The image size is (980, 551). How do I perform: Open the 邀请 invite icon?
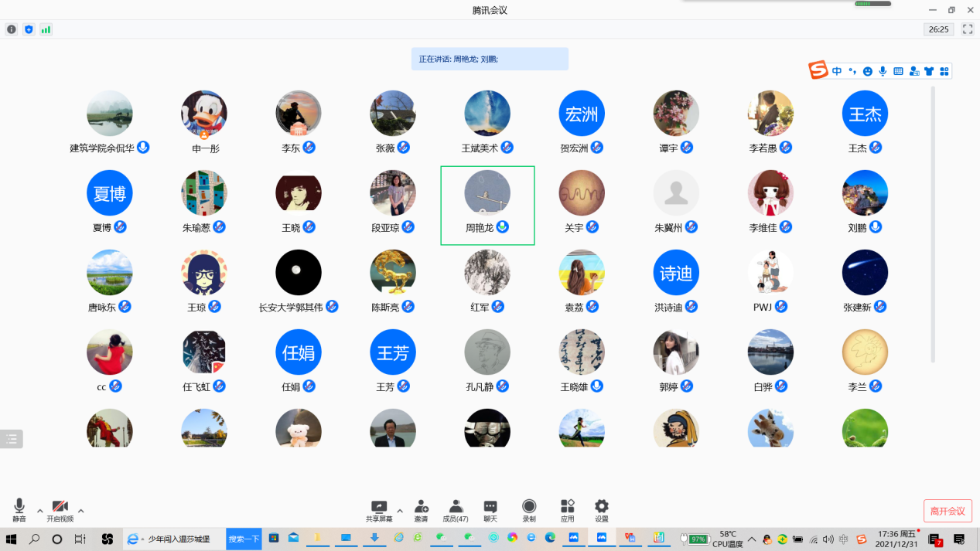[x=421, y=509]
